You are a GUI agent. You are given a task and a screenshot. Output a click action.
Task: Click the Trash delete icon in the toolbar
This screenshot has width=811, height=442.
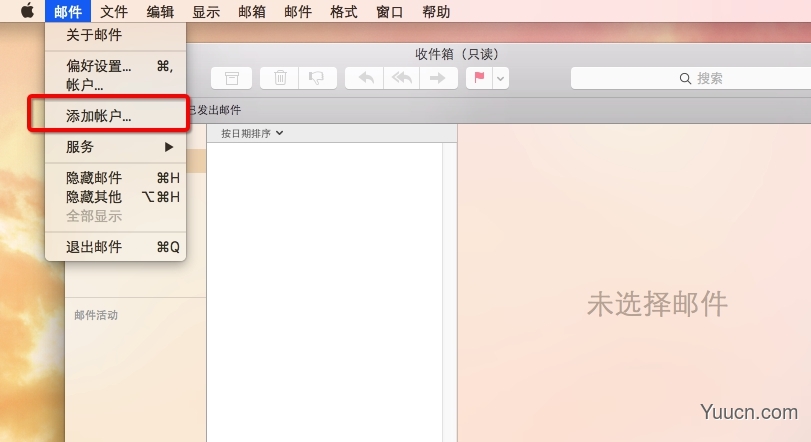(x=281, y=78)
